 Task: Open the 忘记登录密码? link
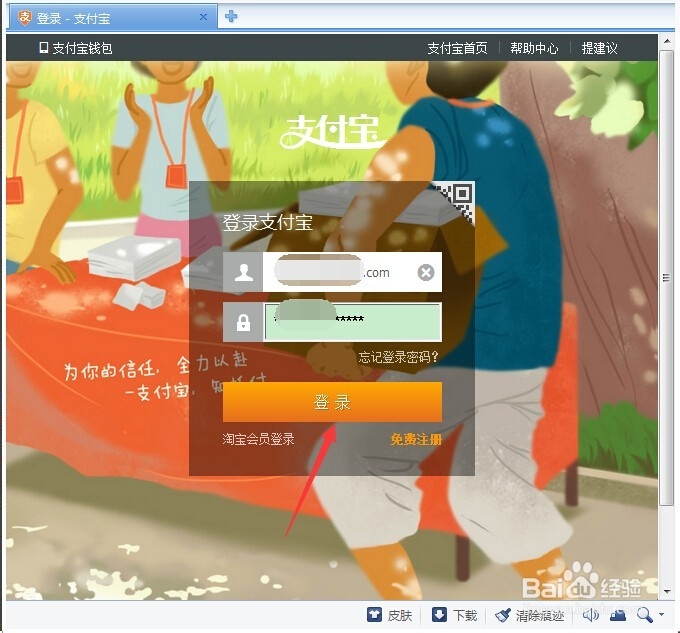click(398, 357)
